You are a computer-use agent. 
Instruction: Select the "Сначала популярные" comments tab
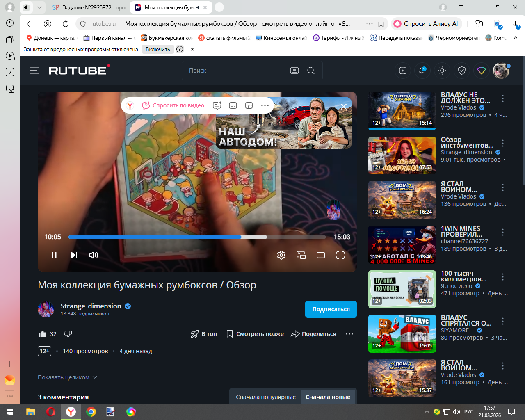[266, 397]
